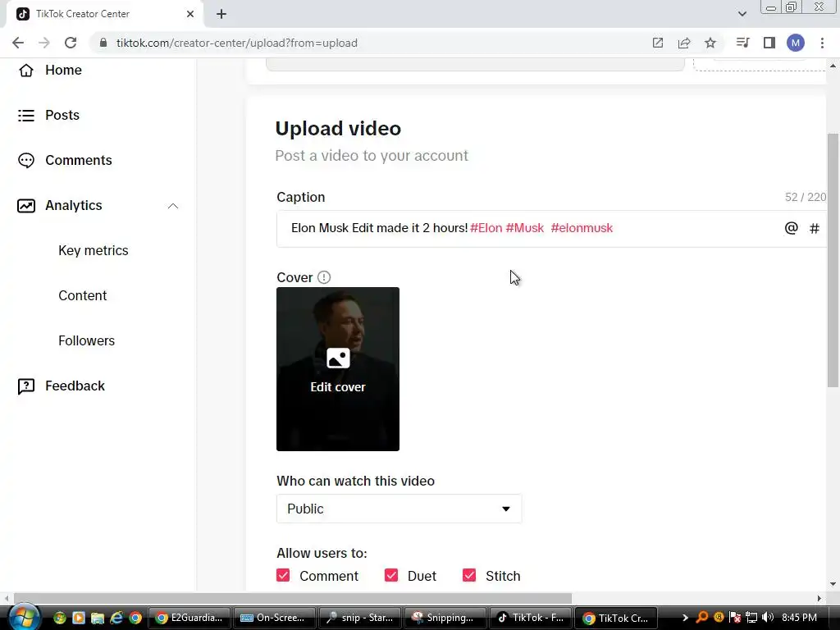Image resolution: width=840 pixels, height=630 pixels.
Task: Click the forward navigation arrow
Action: 44,43
